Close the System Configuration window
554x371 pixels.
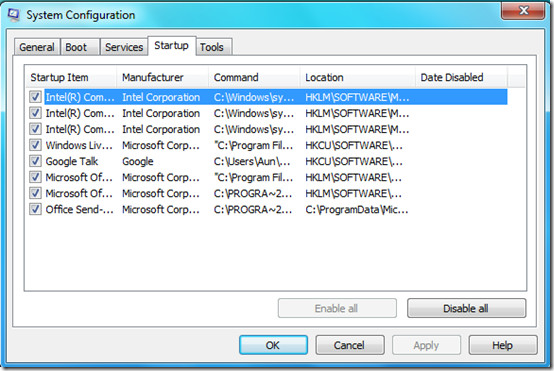pyautogui.click(x=523, y=10)
